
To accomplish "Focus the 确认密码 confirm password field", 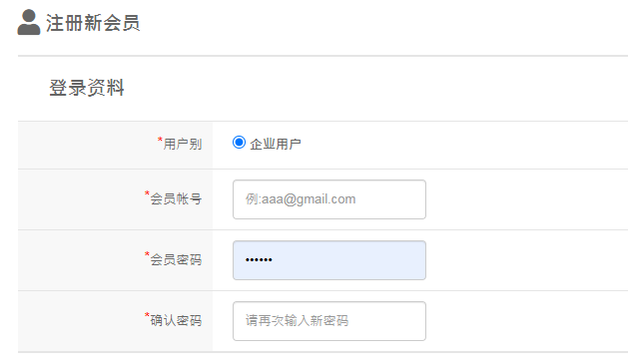I will pos(329,321).
